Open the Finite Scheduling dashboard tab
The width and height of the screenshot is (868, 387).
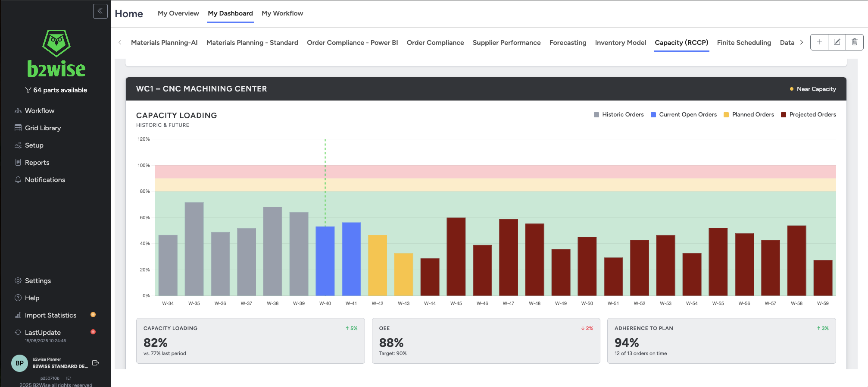click(744, 43)
